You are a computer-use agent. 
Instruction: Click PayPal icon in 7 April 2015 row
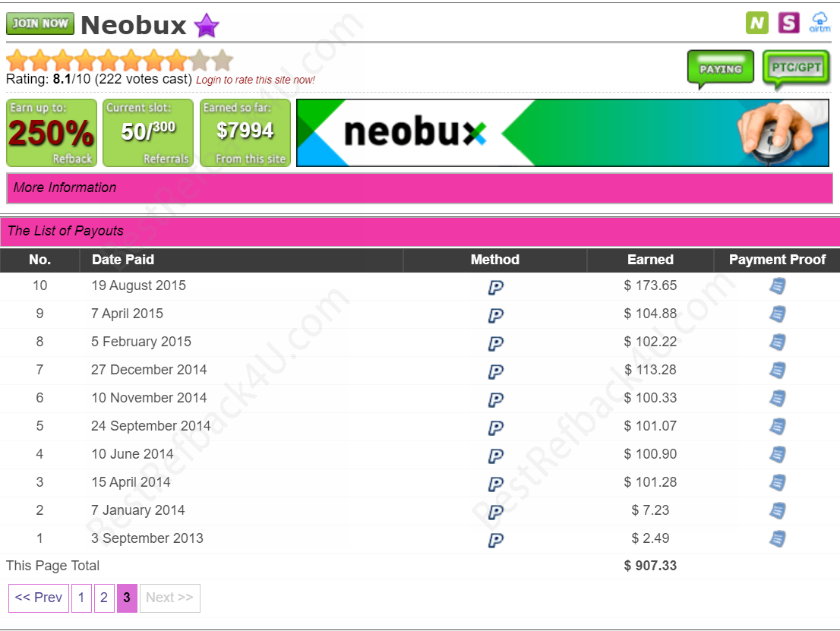tap(495, 316)
